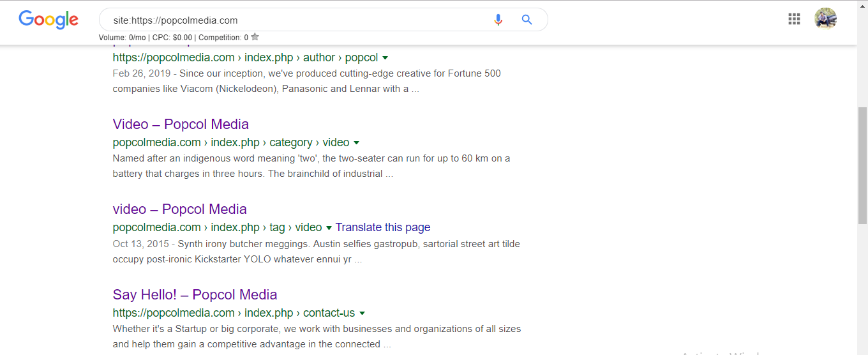Click the popcolmedia.com › index.php › category › video URL
The height and width of the screenshot is (355, 868).
[231, 142]
